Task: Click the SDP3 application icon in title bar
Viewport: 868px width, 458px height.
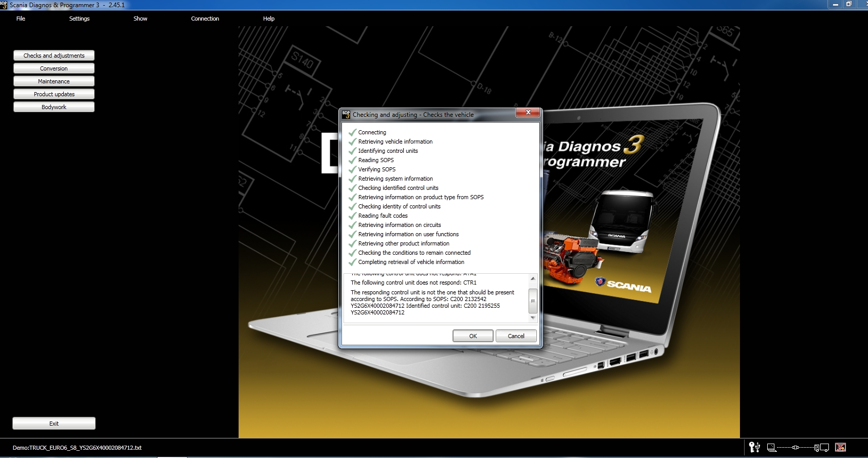Action: [x=4, y=5]
